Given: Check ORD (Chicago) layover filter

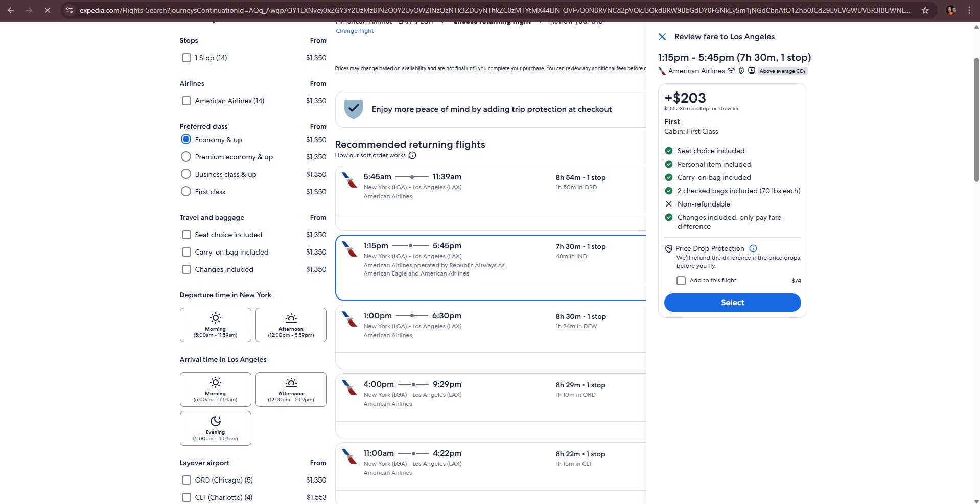Looking at the screenshot, I should click(x=186, y=480).
